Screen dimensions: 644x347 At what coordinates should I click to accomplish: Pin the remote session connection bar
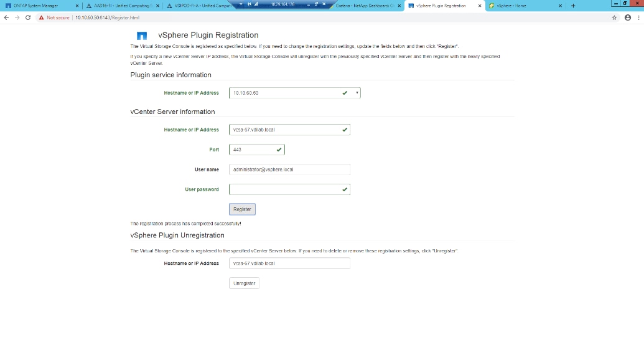(249, 4)
